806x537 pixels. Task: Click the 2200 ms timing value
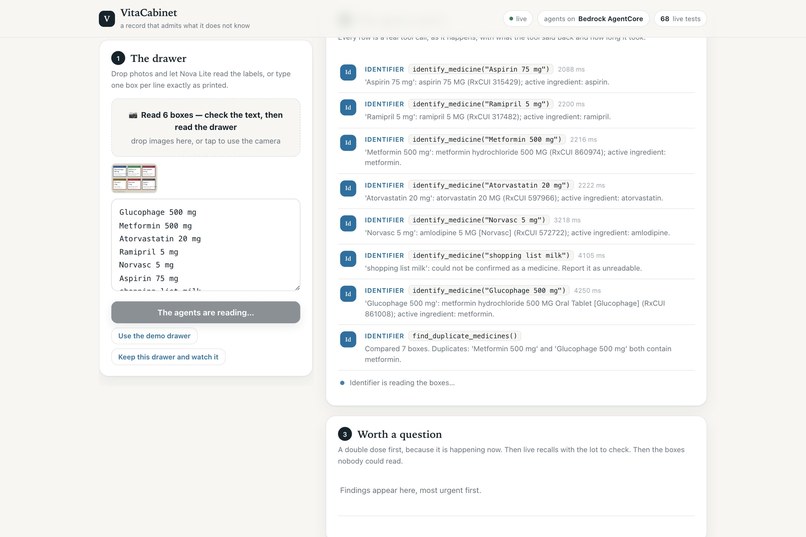point(571,104)
